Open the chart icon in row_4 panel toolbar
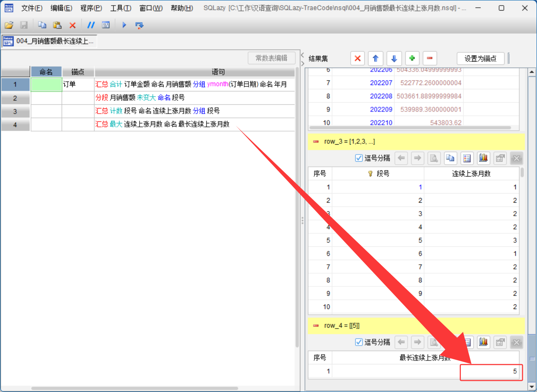The width and height of the screenshot is (537, 392). pos(483,342)
